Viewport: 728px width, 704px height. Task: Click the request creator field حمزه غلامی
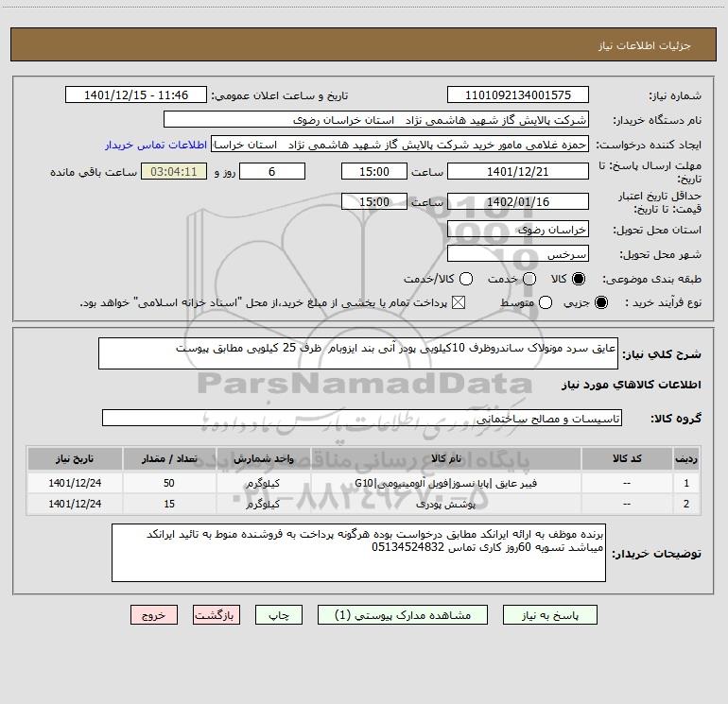[x=400, y=145]
